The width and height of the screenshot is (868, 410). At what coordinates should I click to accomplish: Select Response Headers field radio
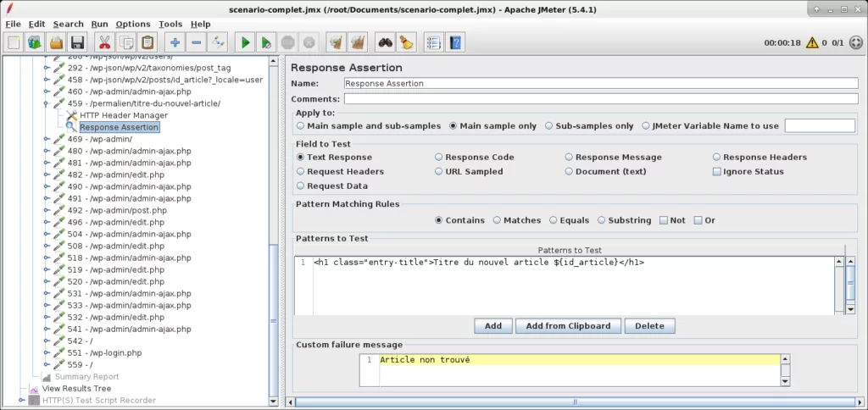(716, 158)
